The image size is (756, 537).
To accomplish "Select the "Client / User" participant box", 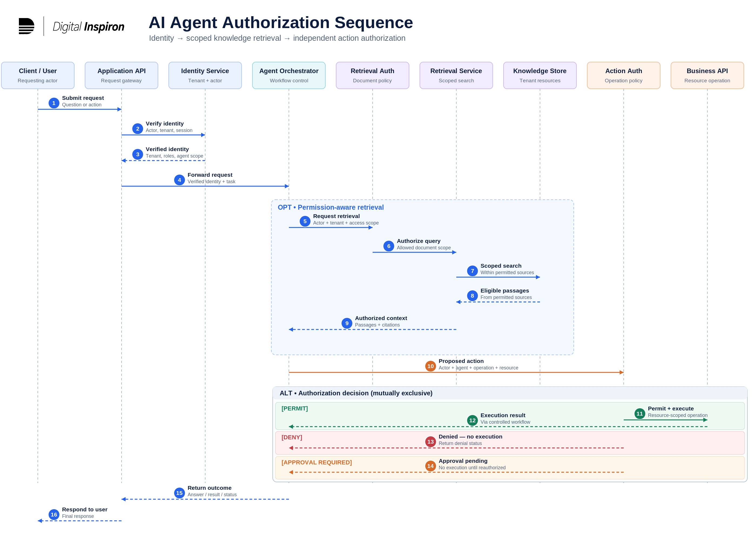I will point(38,75).
